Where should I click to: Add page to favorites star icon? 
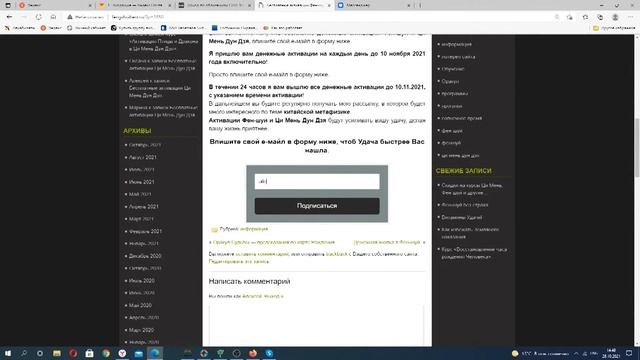click(570, 17)
